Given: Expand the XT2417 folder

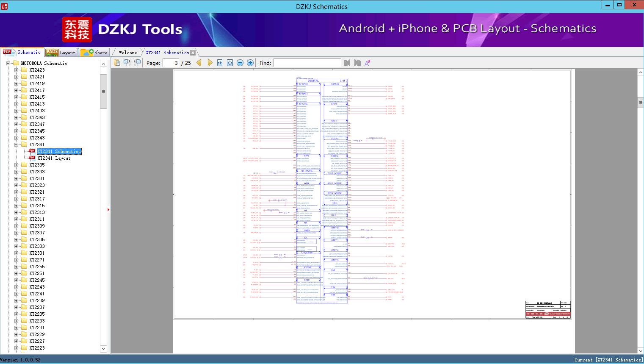Looking at the screenshot, I should pyautogui.click(x=16, y=90).
